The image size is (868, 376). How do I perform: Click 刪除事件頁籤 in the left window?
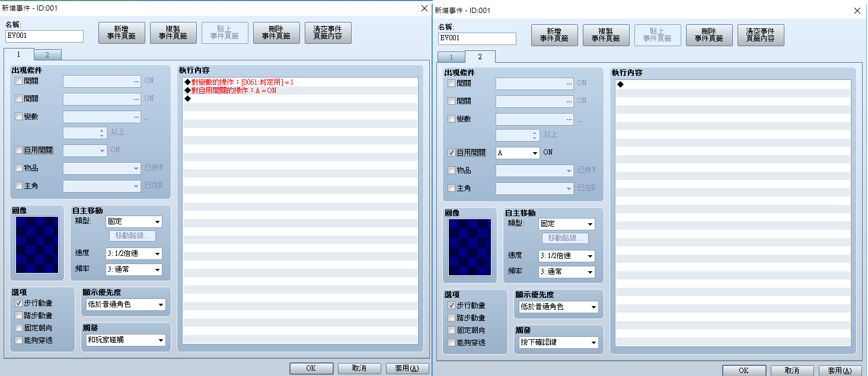point(276,33)
